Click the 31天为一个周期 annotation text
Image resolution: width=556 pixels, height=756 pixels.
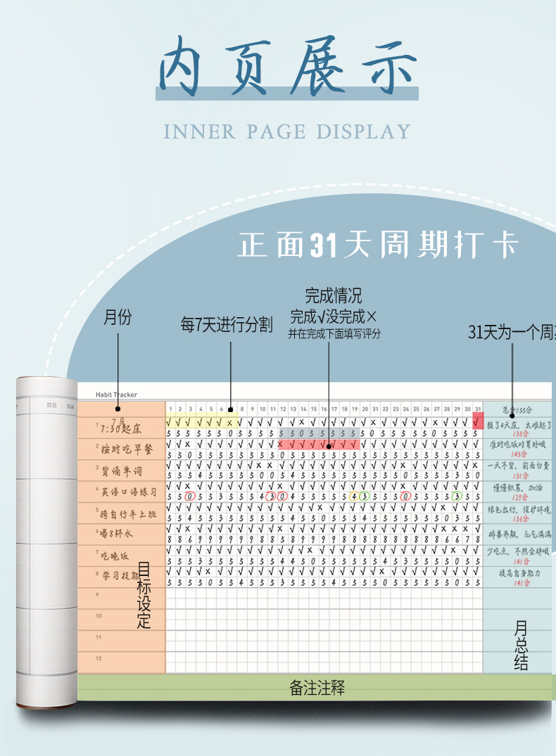click(512, 332)
